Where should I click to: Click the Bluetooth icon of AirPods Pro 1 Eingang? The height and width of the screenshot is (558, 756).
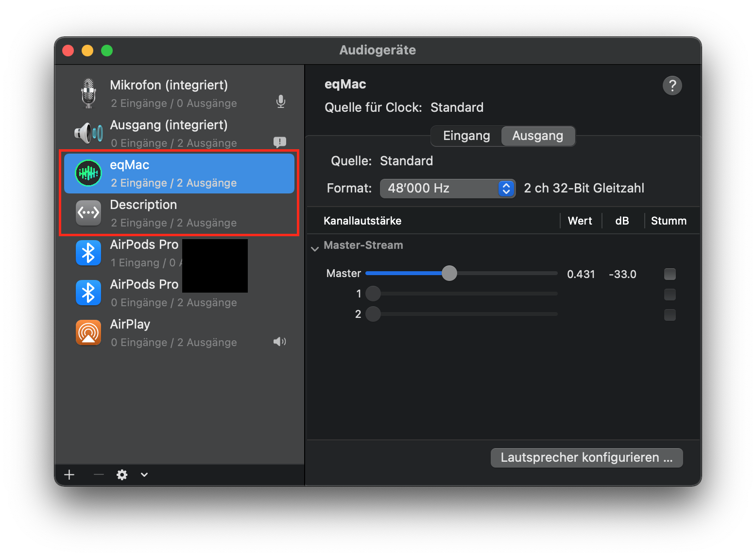click(88, 253)
